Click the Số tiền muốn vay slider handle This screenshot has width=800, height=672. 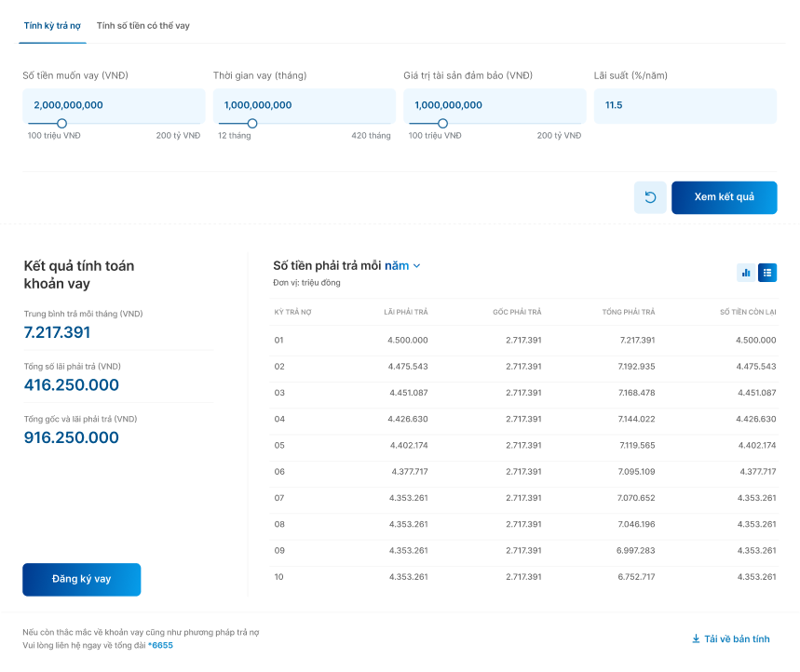[61, 123]
